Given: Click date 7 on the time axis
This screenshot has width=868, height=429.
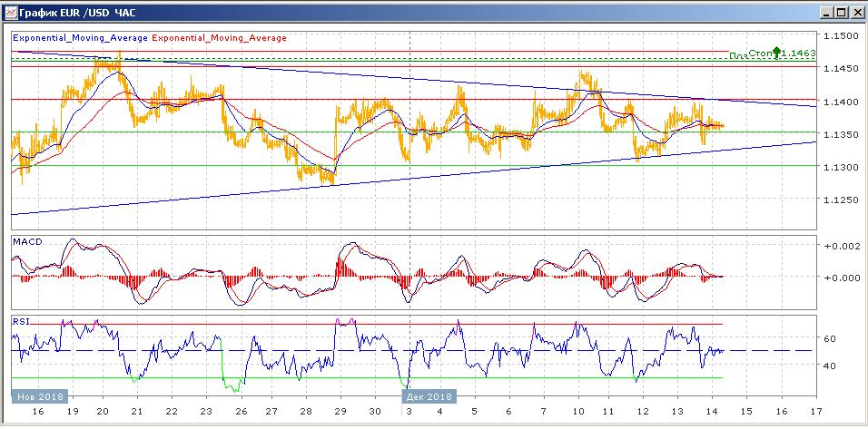Looking at the screenshot, I should point(544,412).
